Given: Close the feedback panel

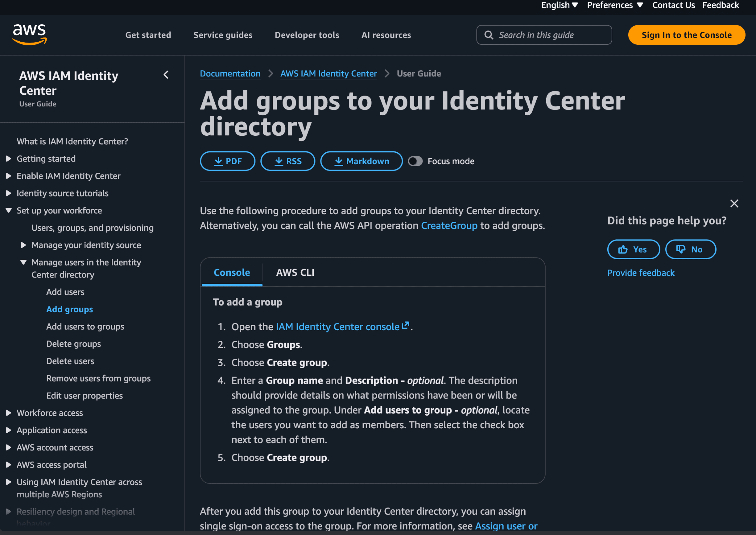Looking at the screenshot, I should click(x=734, y=203).
